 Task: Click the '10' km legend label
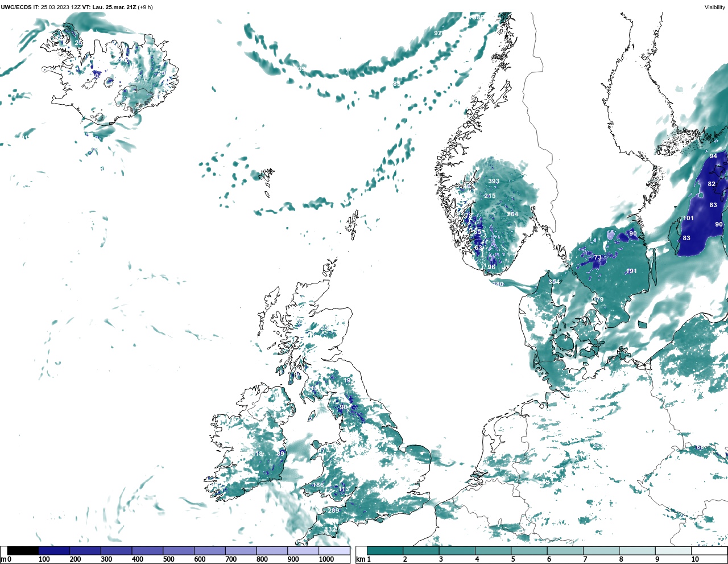pos(695,559)
